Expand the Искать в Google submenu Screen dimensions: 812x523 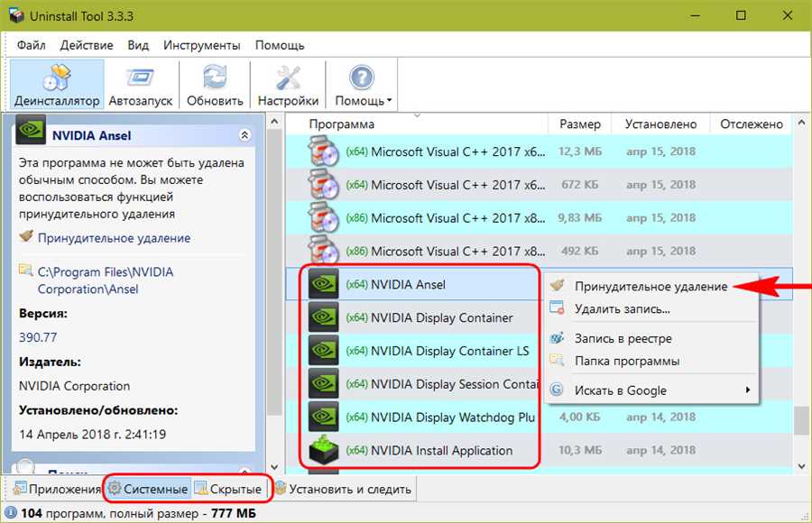(747, 390)
